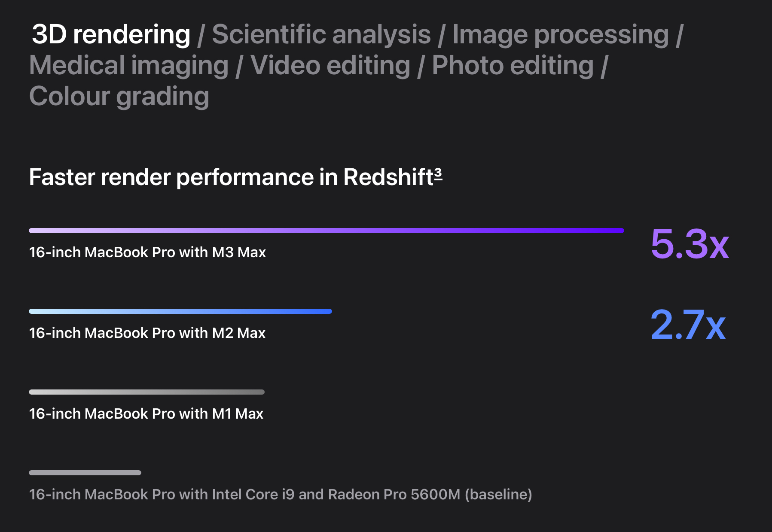The width and height of the screenshot is (772, 532).
Task: Click the purple M3 Max performance bar
Action: point(326,231)
